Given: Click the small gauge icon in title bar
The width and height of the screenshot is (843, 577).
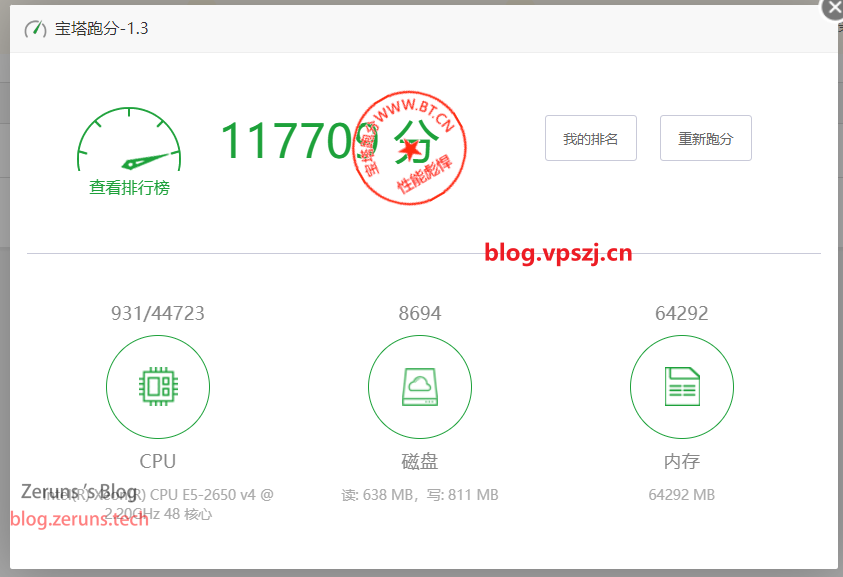Looking at the screenshot, I should [36, 28].
